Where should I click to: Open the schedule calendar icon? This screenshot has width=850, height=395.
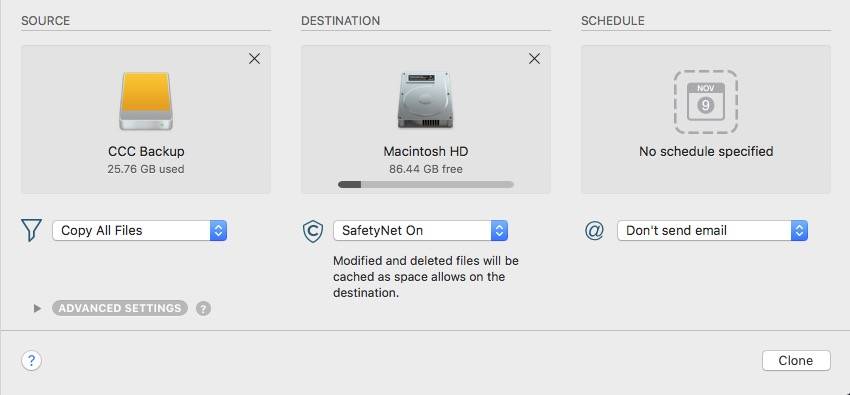click(705, 101)
